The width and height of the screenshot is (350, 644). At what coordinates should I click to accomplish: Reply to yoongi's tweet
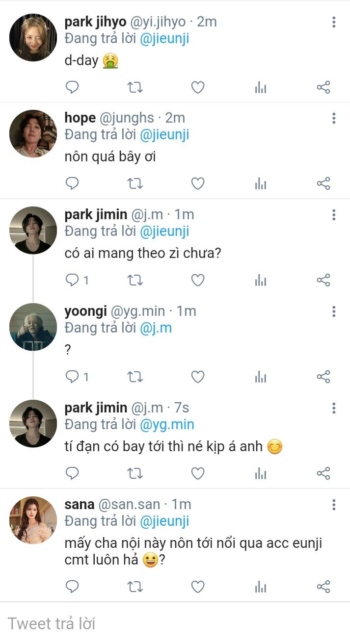pyautogui.click(x=72, y=377)
